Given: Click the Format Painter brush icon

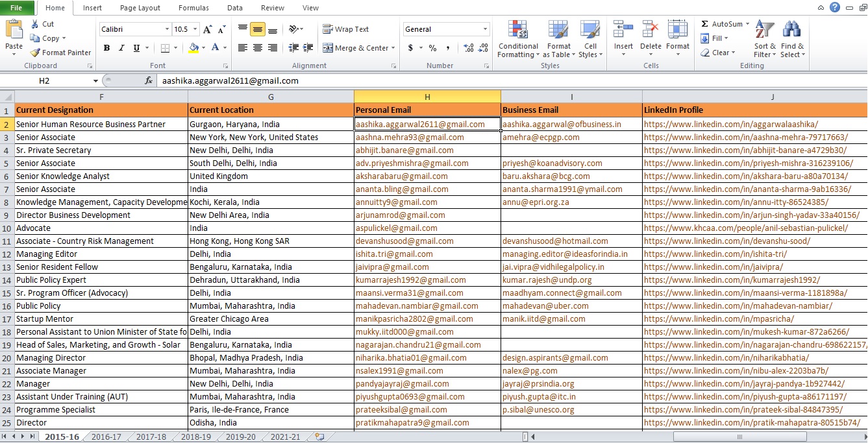Looking at the screenshot, I should [x=35, y=53].
